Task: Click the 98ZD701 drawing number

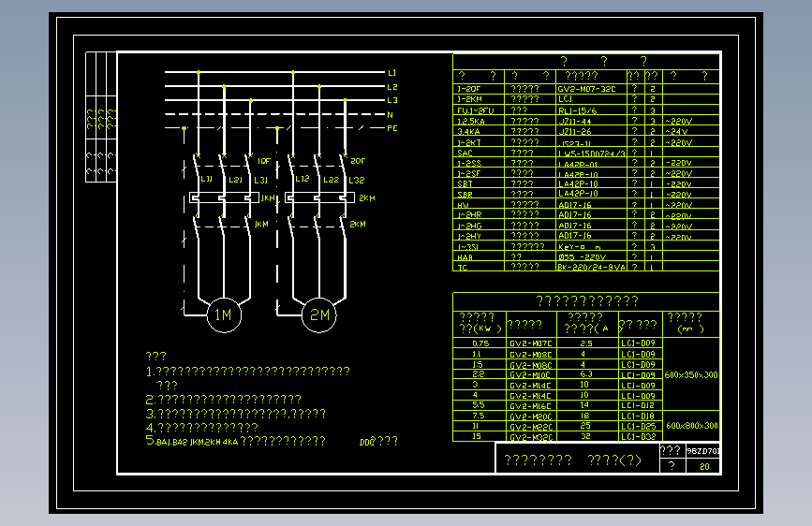Action: tap(703, 451)
